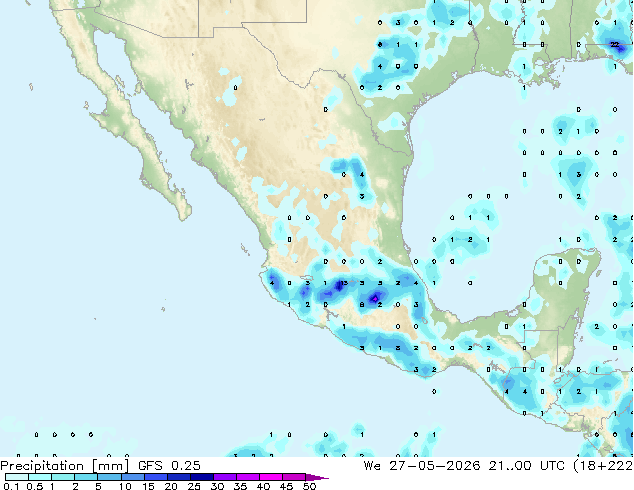Click the '[mm]' unit label

pyautogui.click(x=111, y=466)
